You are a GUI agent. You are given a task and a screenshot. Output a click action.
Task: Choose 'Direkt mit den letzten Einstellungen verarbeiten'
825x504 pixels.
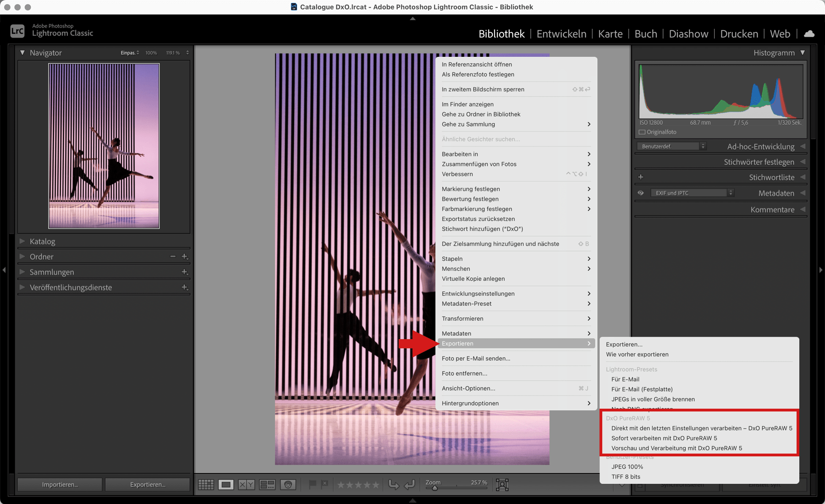point(701,428)
